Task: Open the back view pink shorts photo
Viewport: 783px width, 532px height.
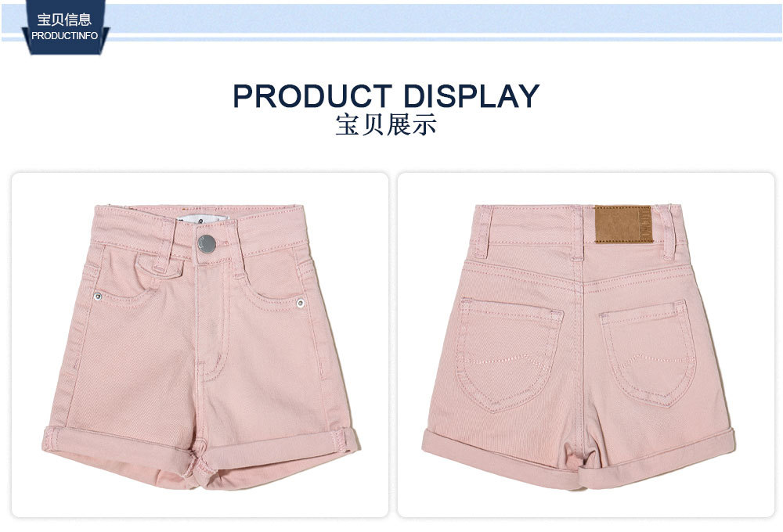Action: tap(586, 345)
